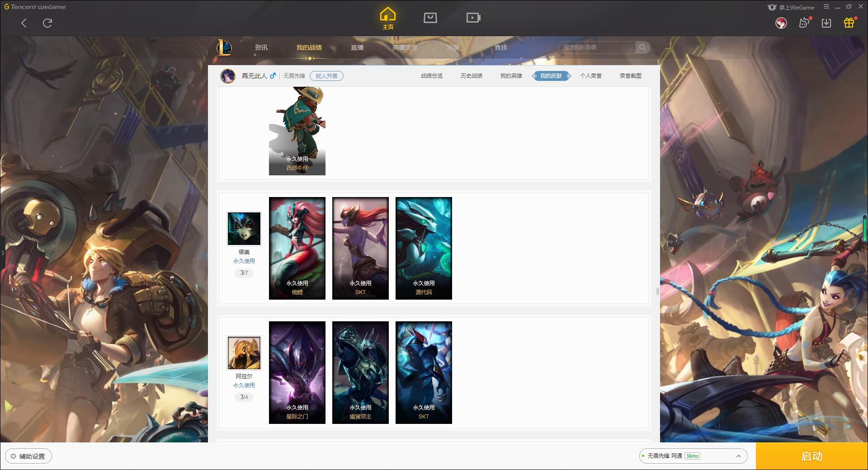Open Azir's SKT skin card
The image size is (868, 470).
(424, 372)
